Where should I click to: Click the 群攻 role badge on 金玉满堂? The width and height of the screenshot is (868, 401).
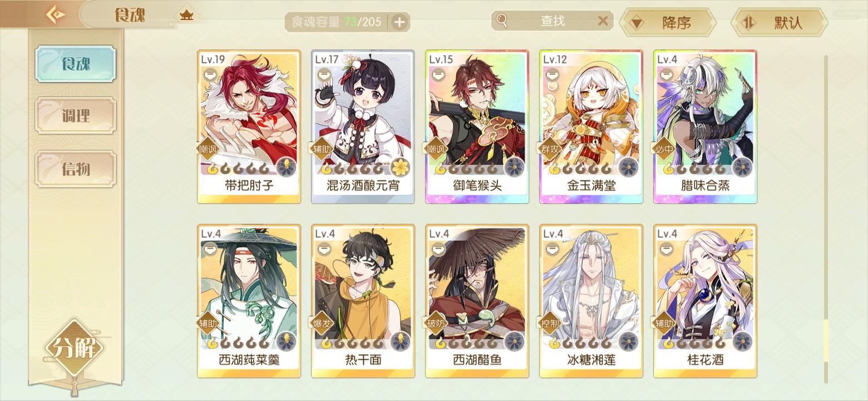coord(550,149)
